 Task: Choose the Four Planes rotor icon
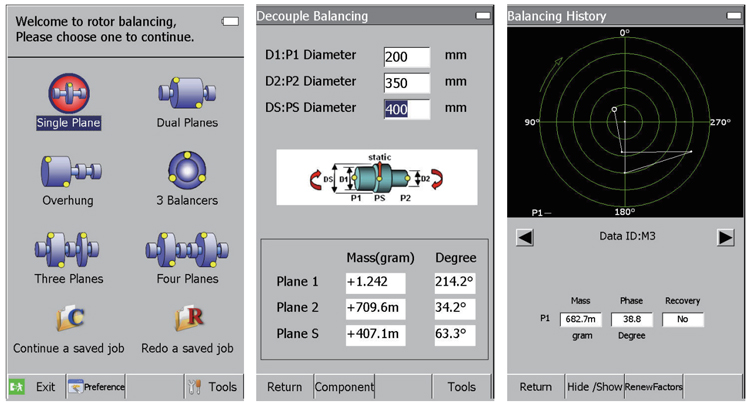(187, 248)
